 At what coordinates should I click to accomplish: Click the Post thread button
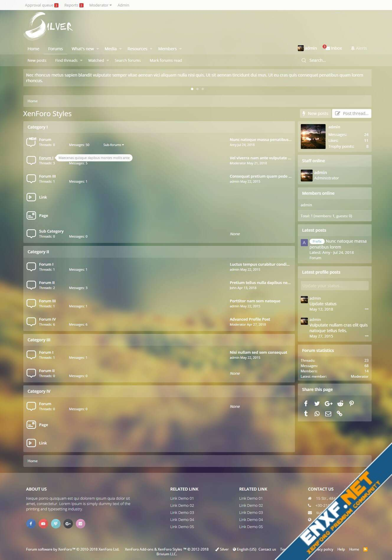pyautogui.click(x=352, y=113)
